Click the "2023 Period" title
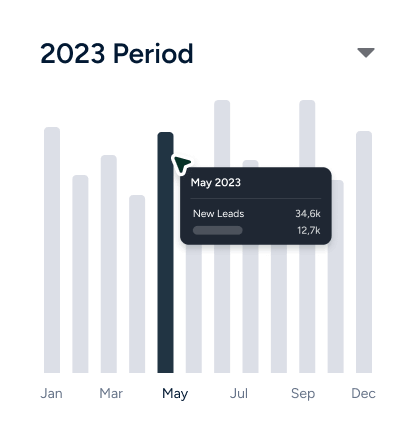This screenshot has width=416, height=436. [x=117, y=53]
